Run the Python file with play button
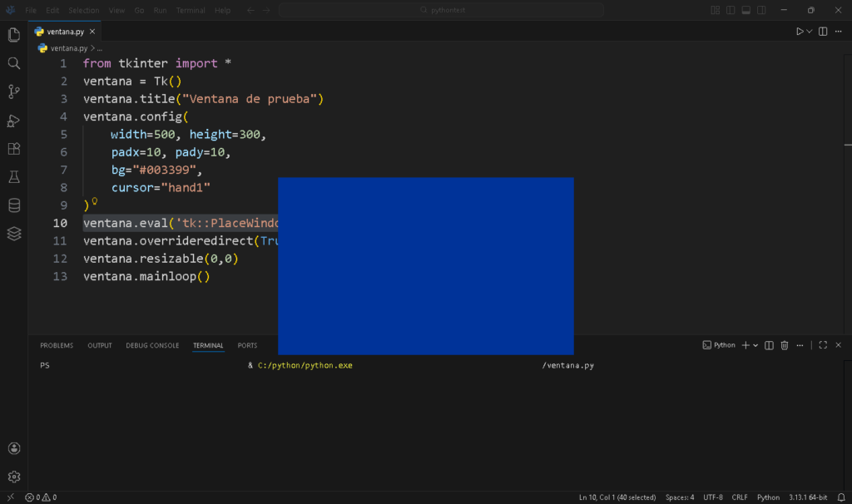Image resolution: width=852 pixels, height=504 pixels. (800, 32)
